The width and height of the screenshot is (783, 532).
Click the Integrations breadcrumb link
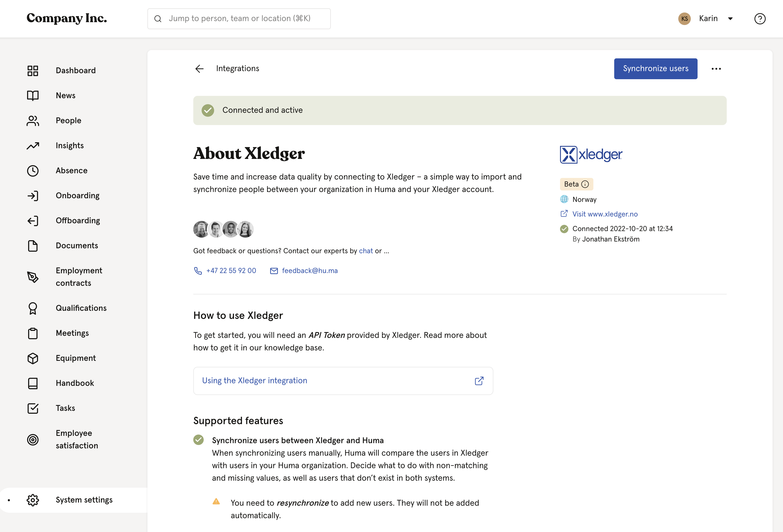point(238,69)
